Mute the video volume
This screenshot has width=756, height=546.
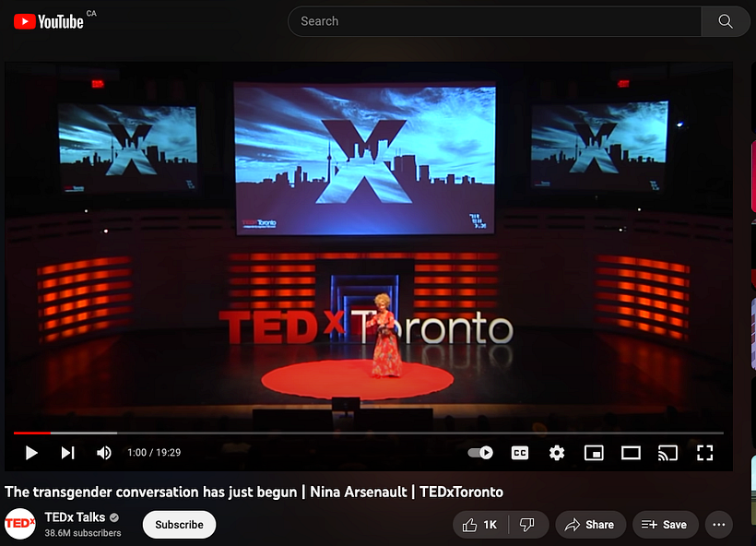[104, 453]
